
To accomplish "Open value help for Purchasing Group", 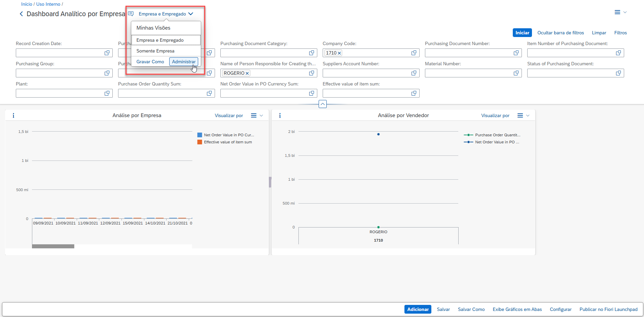I will [x=107, y=73].
